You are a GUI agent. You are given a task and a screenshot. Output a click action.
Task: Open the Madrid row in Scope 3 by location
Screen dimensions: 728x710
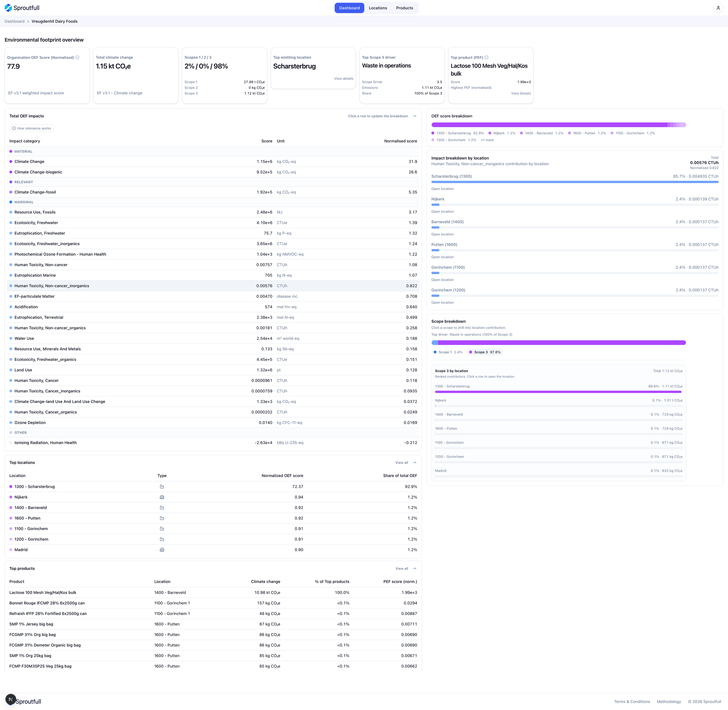pos(559,473)
